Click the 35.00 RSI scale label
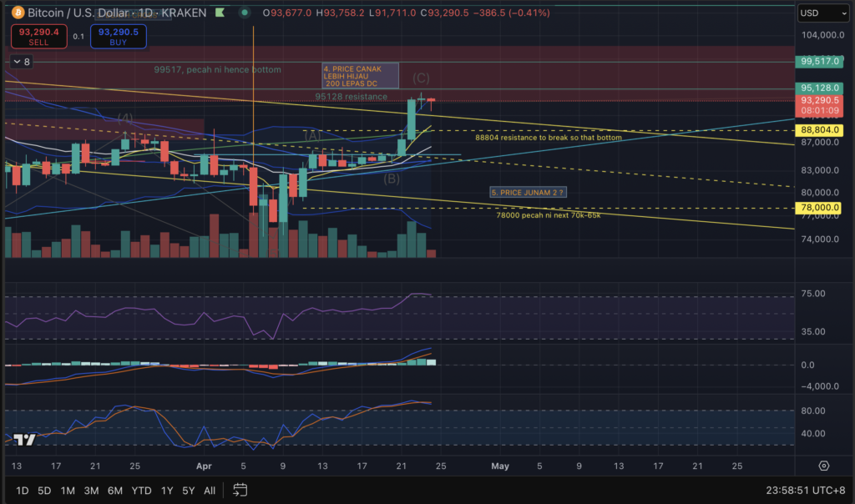This screenshot has height=504, width=855. (813, 332)
